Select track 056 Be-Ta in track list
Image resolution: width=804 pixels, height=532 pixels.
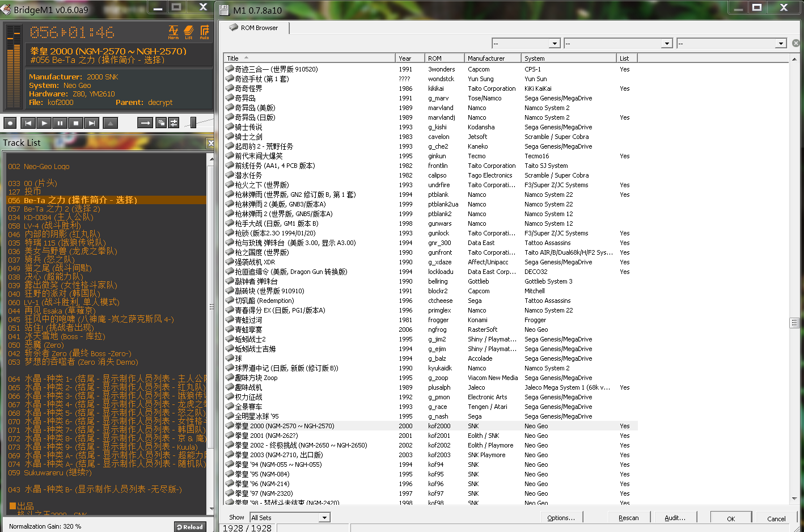click(107, 200)
